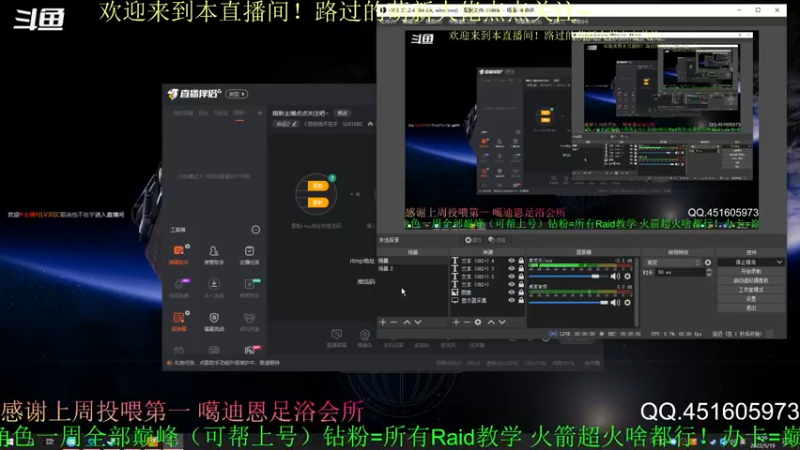Click 开始录制 button in OBS controls
The image size is (800, 450).
751,271
